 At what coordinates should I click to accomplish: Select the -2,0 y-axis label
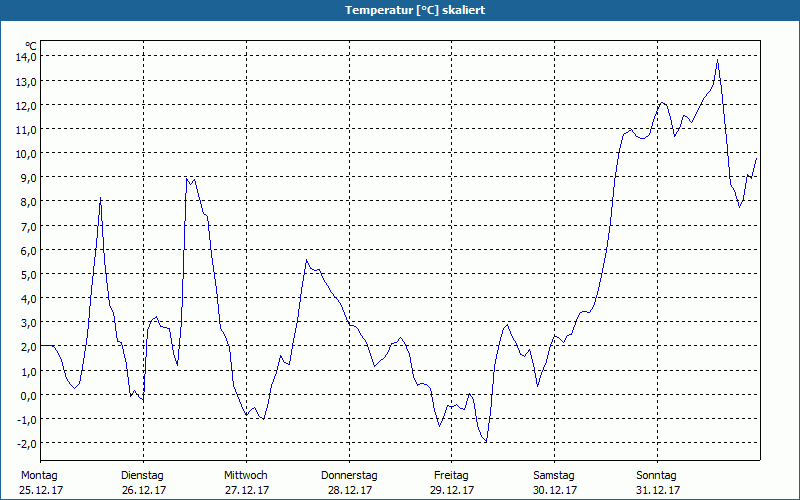27,443
